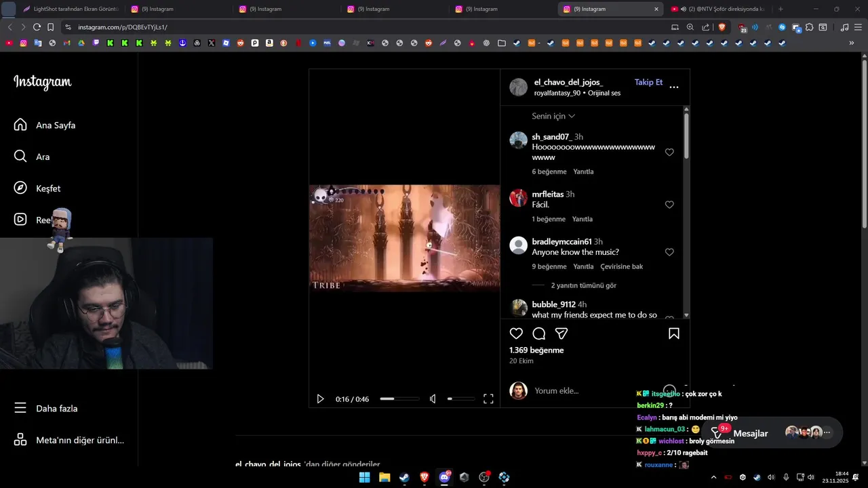The image size is (868, 488).
Task: Like bradleymccain61's comment
Action: (669, 252)
